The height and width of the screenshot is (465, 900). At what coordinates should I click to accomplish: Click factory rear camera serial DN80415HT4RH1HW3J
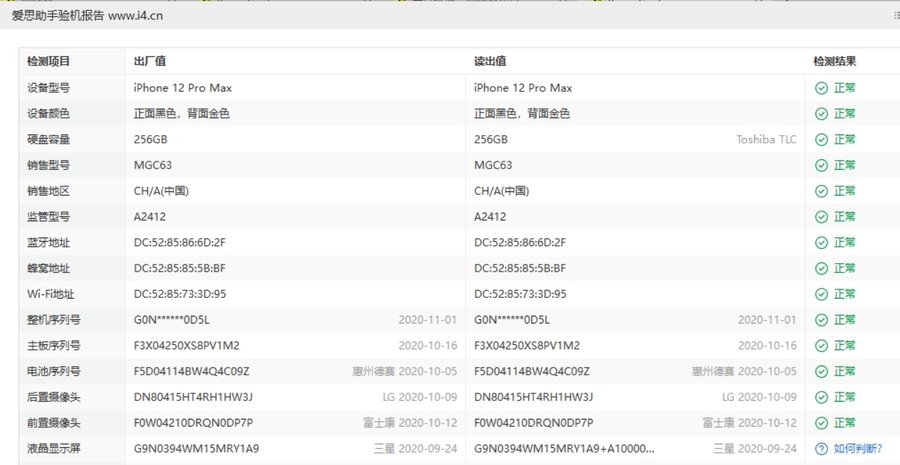pos(193,397)
